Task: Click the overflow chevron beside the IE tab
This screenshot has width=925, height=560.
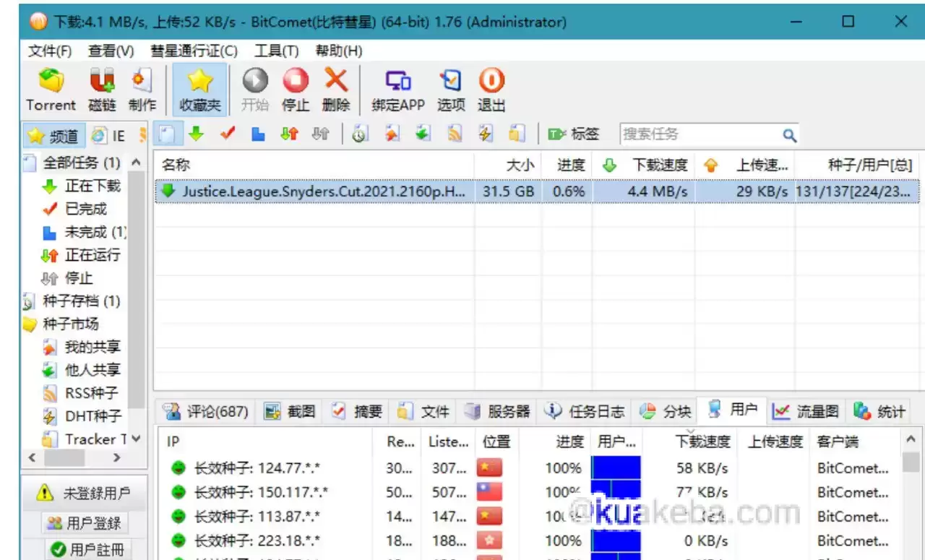Action: coord(142,134)
